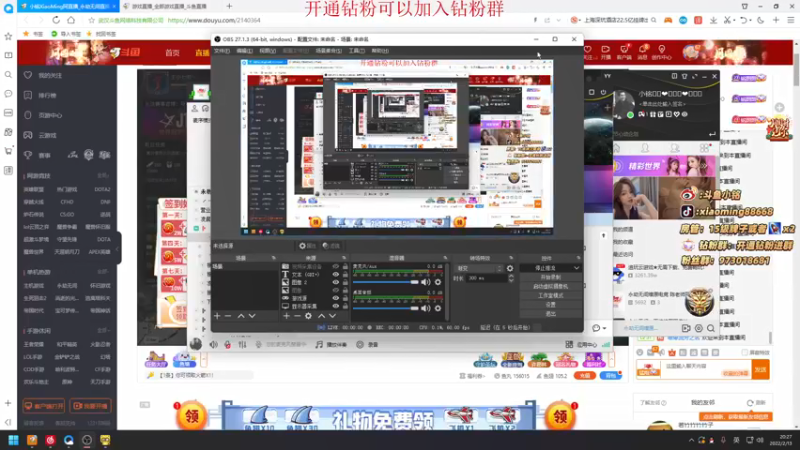Open the 渐变 transition type dropdown
800x450 pixels.
click(x=479, y=268)
